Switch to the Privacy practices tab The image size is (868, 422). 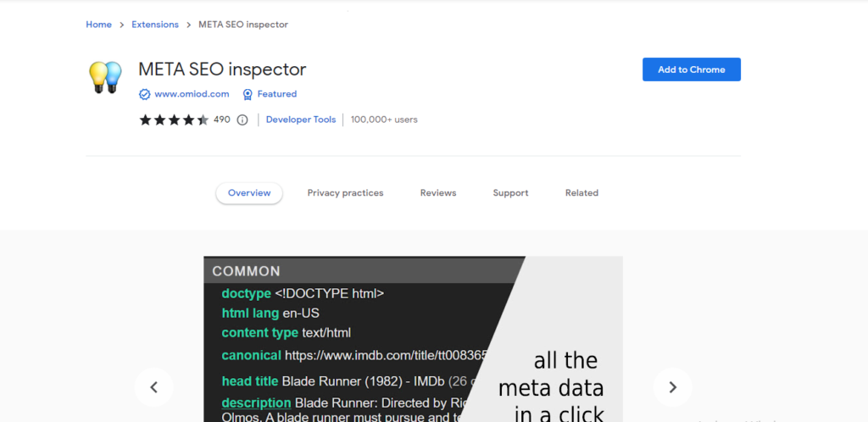(346, 193)
